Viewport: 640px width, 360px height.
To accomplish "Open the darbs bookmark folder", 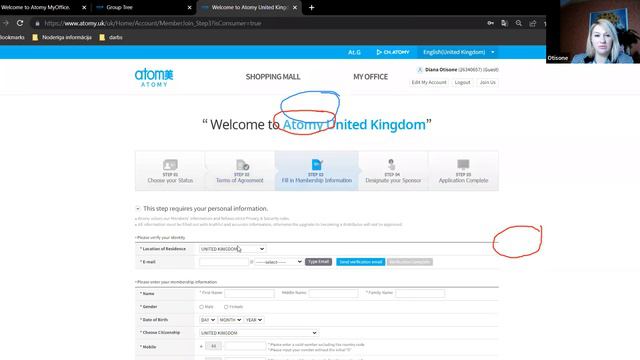I will pos(111,37).
